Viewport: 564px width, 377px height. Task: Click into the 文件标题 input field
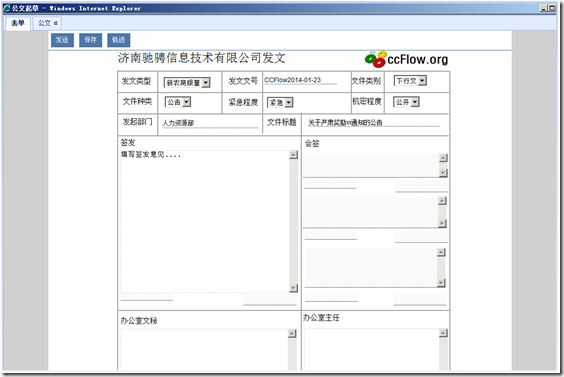373,122
